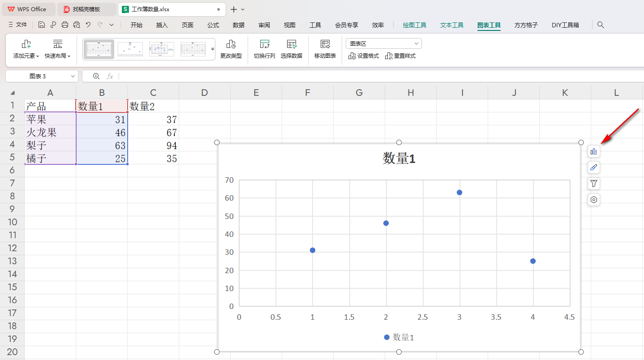Open the 审阅 ribbon tab

tap(264, 25)
